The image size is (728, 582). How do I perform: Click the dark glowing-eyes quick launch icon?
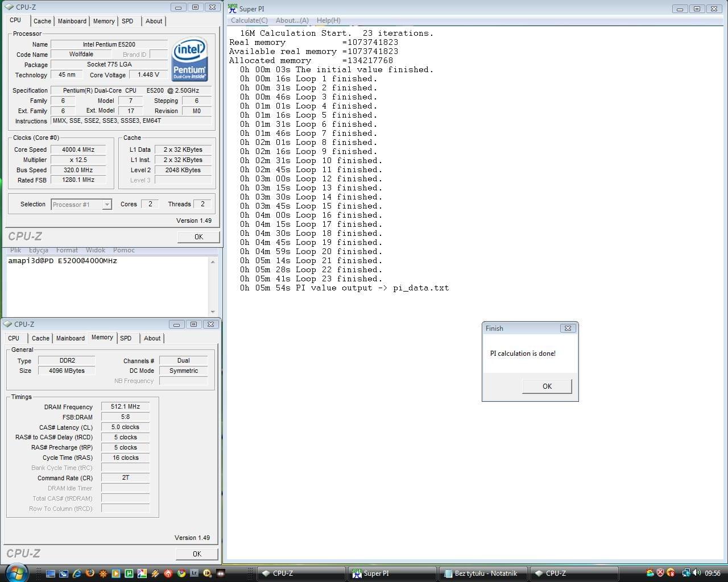pos(221,573)
